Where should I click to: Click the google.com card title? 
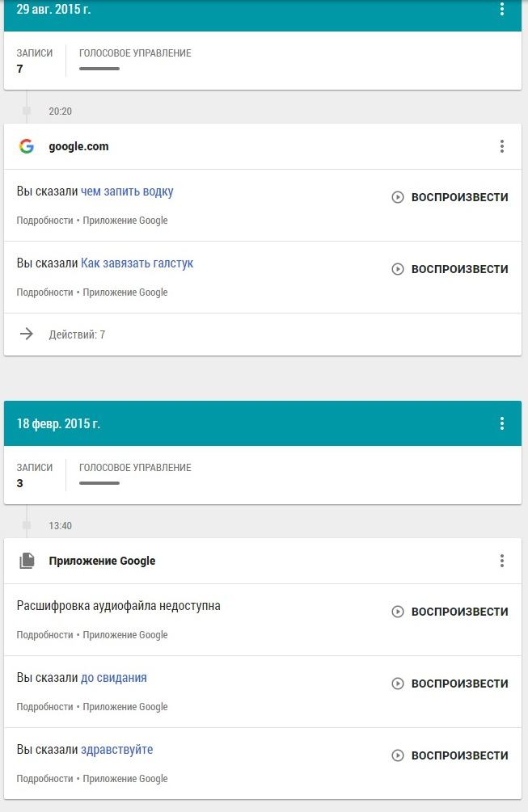[78, 146]
